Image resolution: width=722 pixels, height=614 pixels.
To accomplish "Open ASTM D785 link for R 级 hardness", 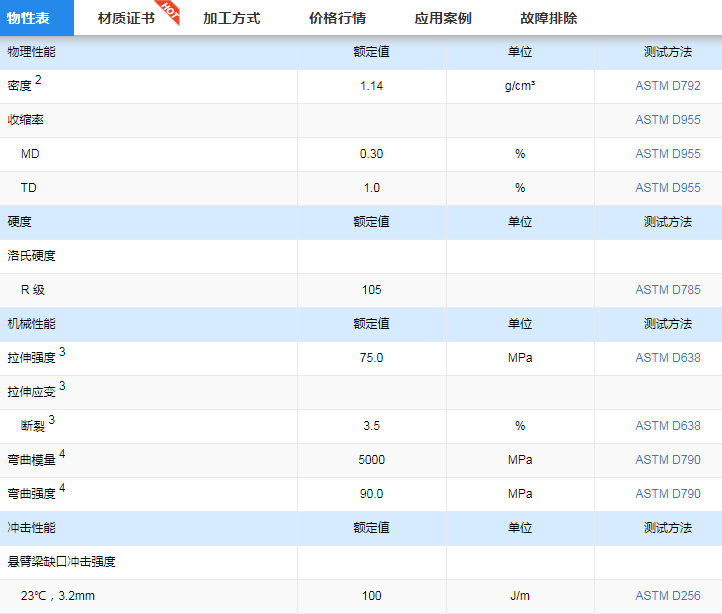I will pyautogui.click(x=667, y=290).
